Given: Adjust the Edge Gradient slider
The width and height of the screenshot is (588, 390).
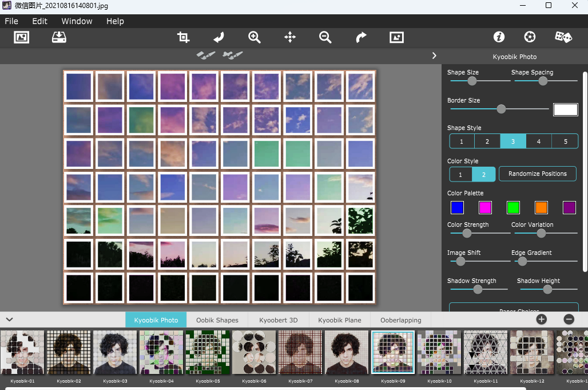Looking at the screenshot, I should click(x=522, y=261).
